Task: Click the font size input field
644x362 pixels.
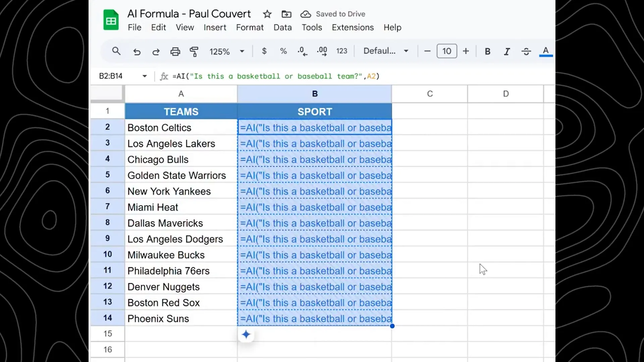Action: point(446,51)
